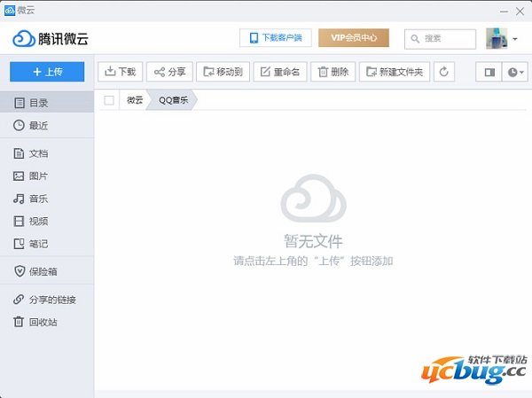This screenshot has height=398, width=532.
Task: Open the 保险箱 safe box
Action: 47,271
